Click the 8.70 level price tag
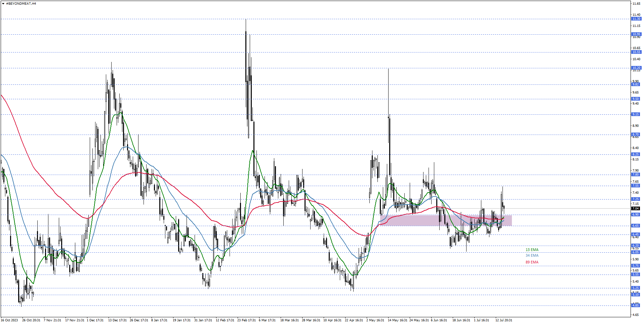This screenshot has height=324, width=644. point(636,135)
